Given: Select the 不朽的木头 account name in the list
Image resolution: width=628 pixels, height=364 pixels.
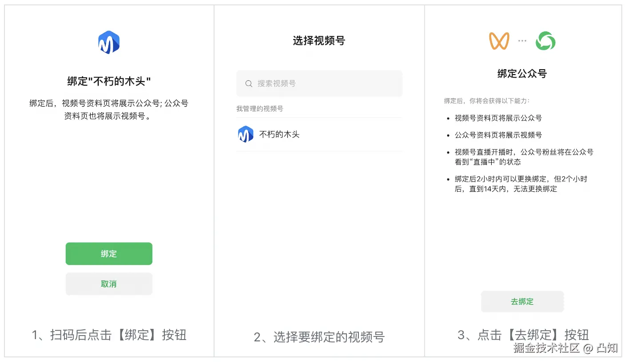Looking at the screenshot, I should [279, 134].
